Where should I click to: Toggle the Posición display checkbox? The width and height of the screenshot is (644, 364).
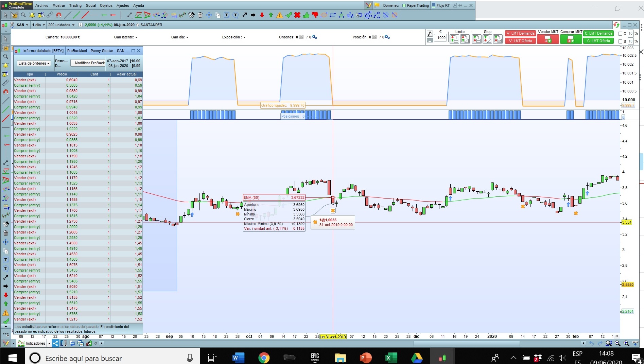[x=374, y=37]
